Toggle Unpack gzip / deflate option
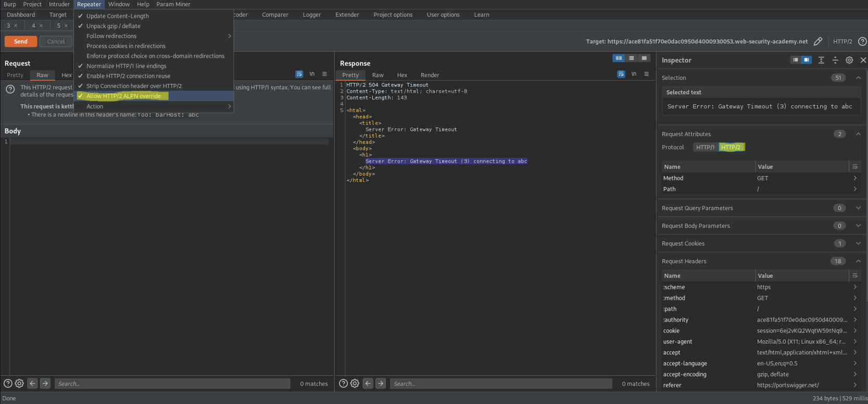868x404 pixels. [154, 26]
